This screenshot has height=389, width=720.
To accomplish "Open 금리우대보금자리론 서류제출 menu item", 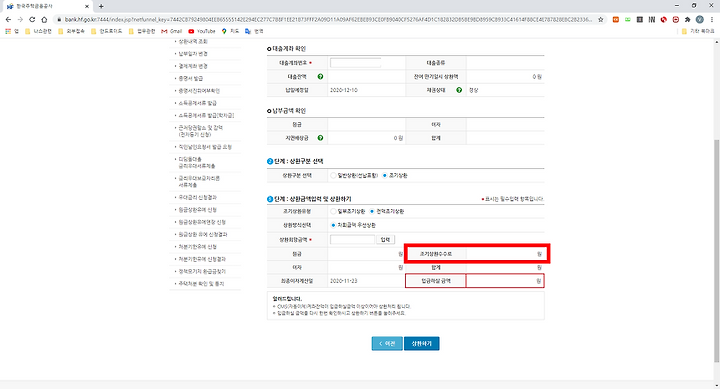I will [199, 181].
